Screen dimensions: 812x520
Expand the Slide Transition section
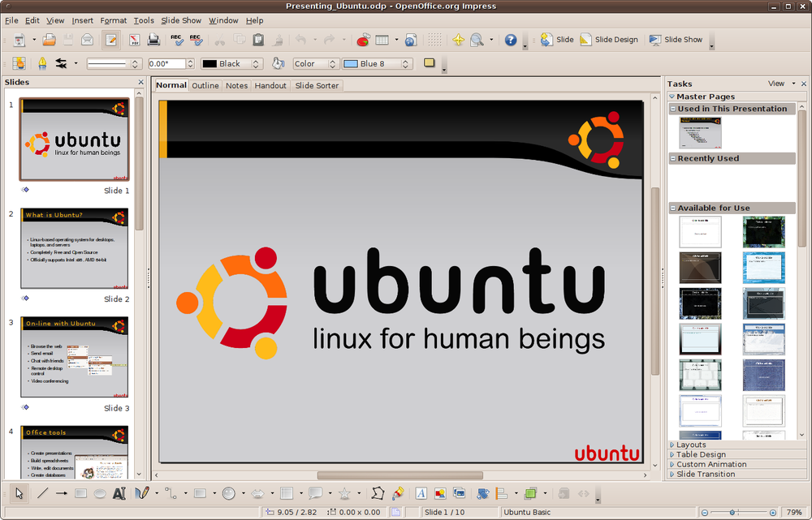click(706, 474)
